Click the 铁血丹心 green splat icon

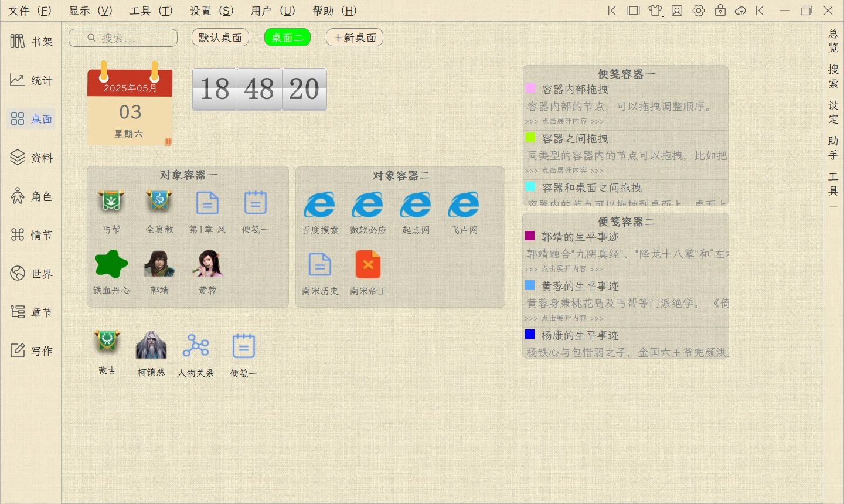tap(111, 264)
